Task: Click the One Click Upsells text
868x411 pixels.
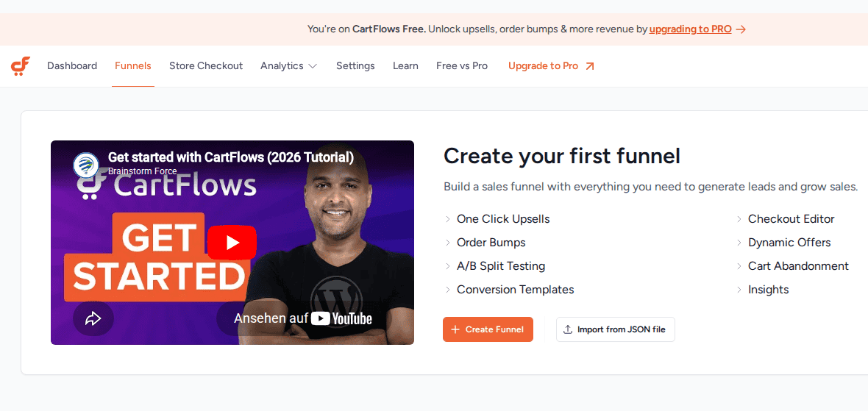Action: tap(503, 219)
